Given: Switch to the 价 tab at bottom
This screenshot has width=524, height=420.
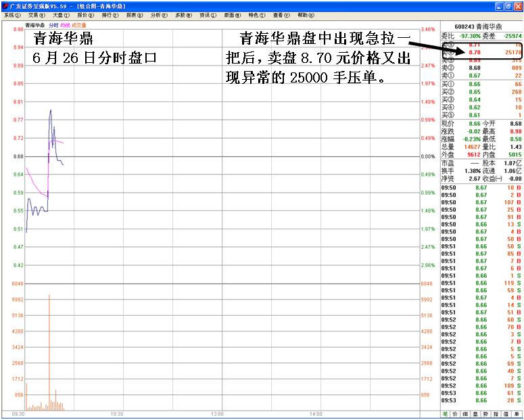Looking at the screenshot, I should point(455,415).
